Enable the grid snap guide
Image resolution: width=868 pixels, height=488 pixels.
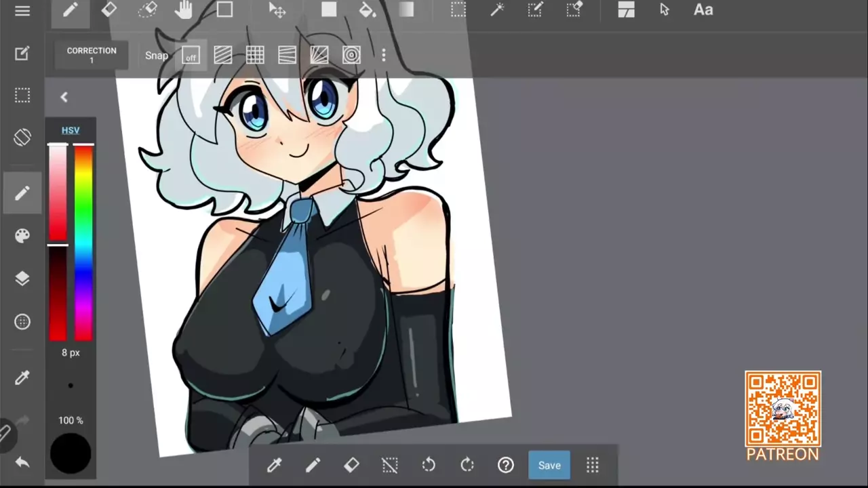click(x=255, y=56)
